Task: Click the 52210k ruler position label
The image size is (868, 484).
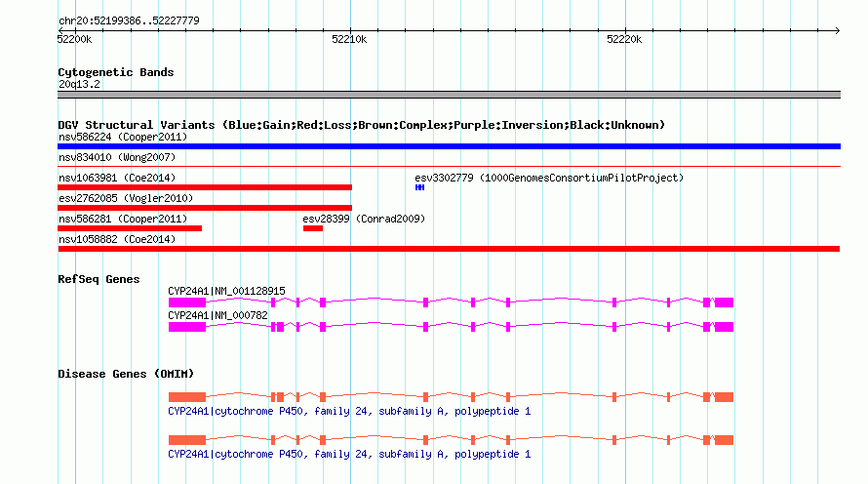Action: coord(349,39)
